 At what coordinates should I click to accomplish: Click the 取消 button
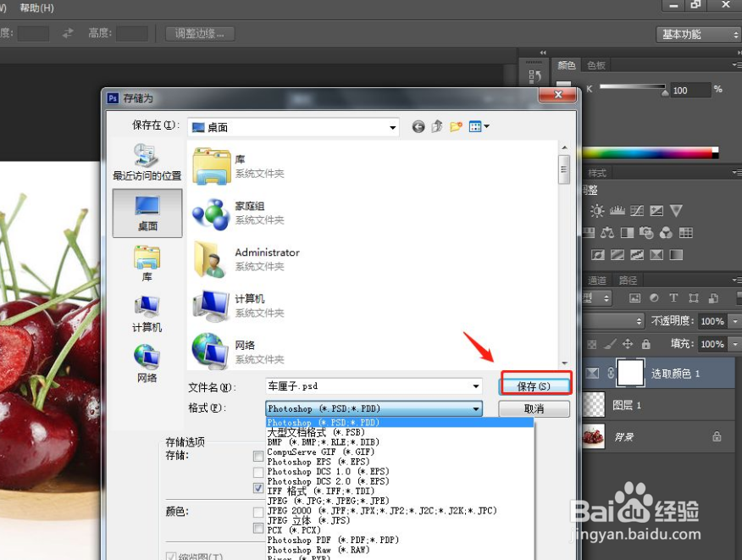[x=534, y=409]
